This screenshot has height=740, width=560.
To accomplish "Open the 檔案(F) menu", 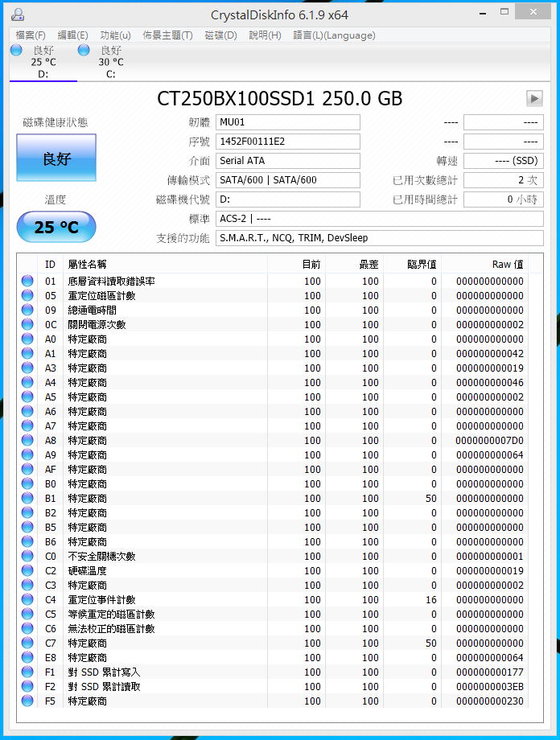I will (31, 35).
